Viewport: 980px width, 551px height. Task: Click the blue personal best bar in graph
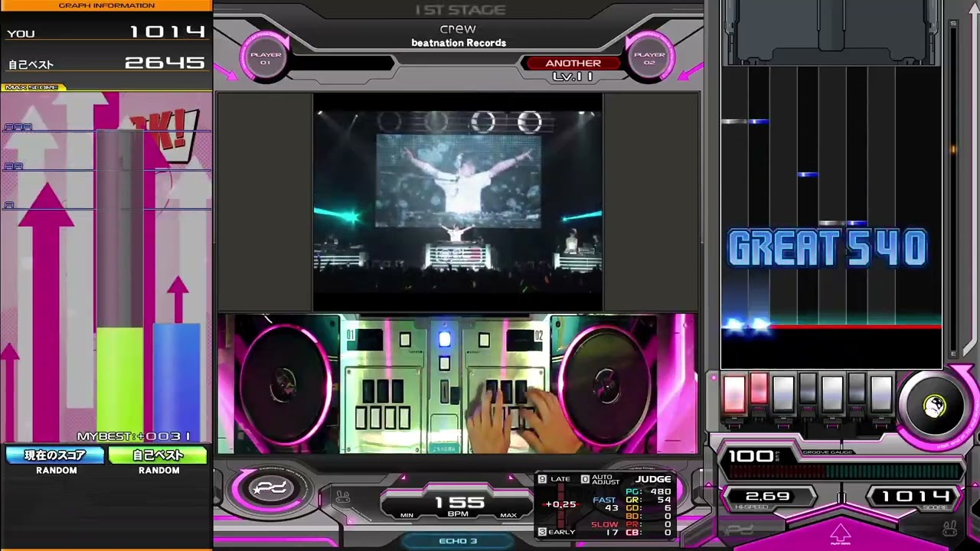coord(176,381)
